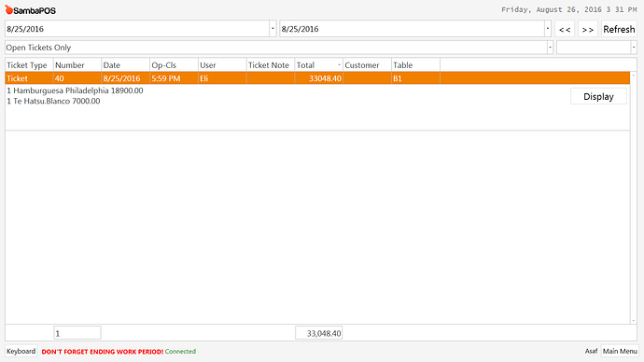The height and width of the screenshot is (362, 644).
Task: Advance date range with >> button
Action: [588, 29]
